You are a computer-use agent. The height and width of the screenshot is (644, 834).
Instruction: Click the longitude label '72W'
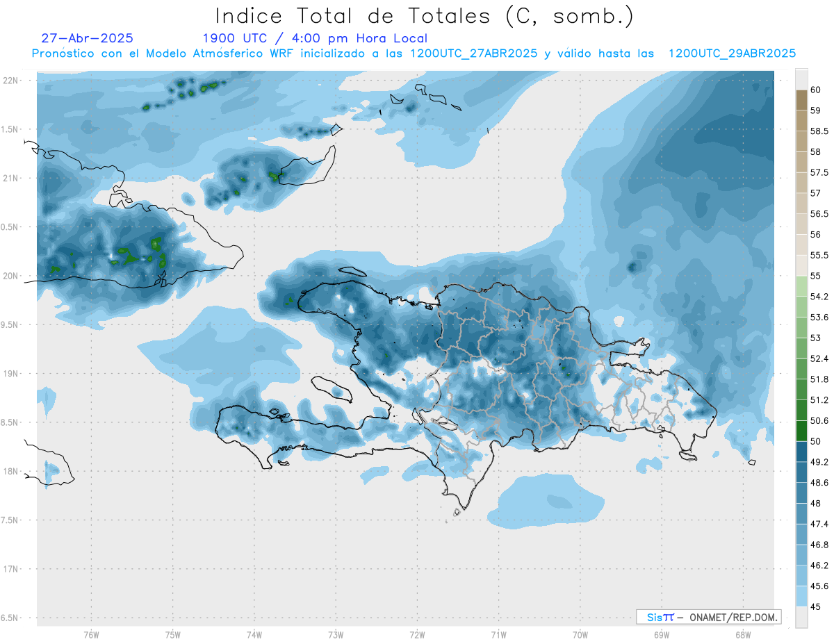tap(417, 634)
